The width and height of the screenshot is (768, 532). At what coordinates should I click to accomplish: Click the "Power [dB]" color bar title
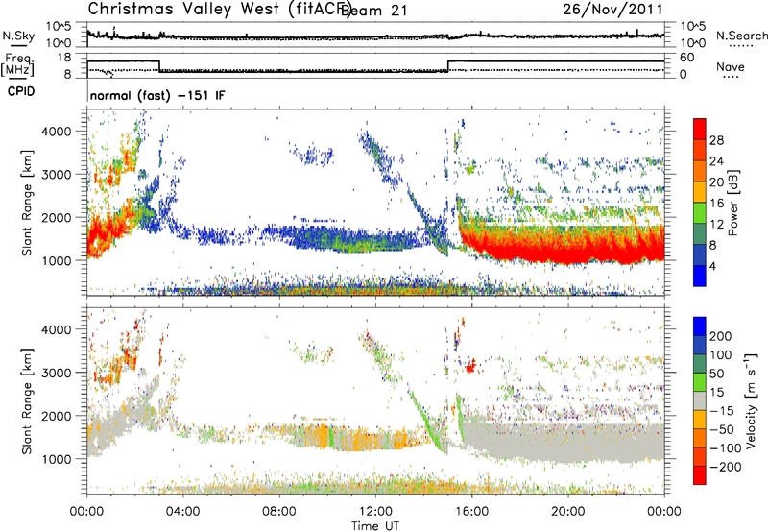732,203
